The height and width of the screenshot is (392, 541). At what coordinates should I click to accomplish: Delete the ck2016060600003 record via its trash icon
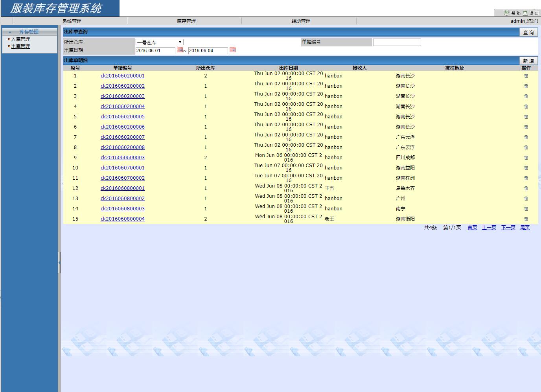pos(526,158)
